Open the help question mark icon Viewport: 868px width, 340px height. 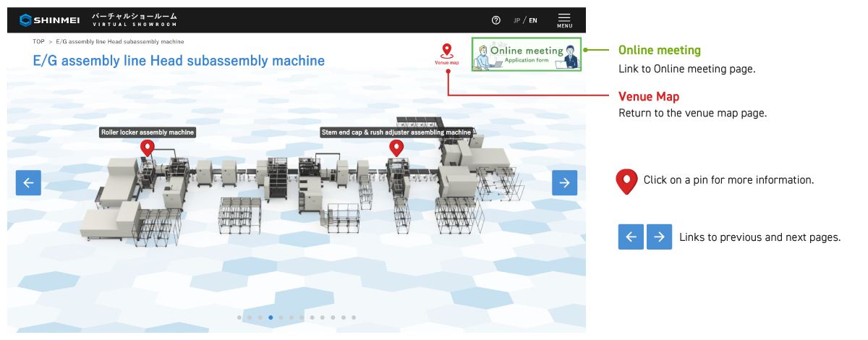tap(495, 20)
